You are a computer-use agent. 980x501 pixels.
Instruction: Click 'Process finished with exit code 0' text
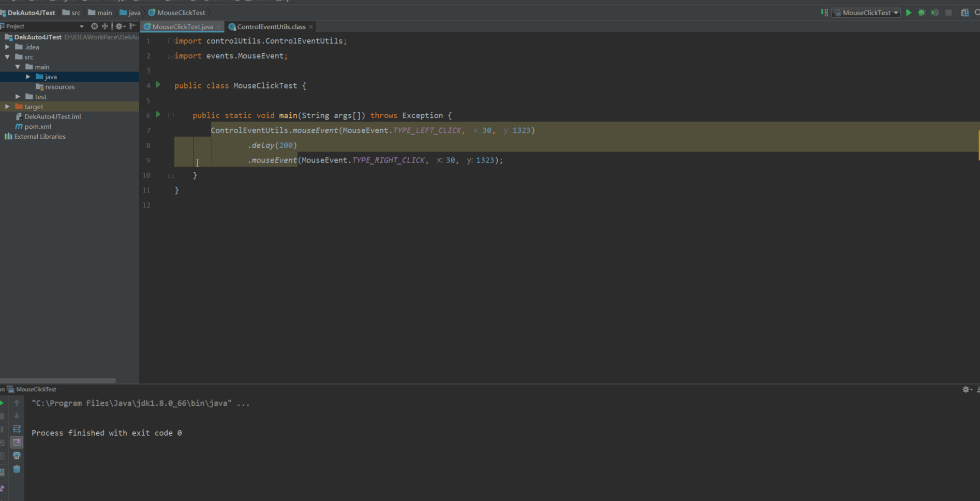coord(107,433)
